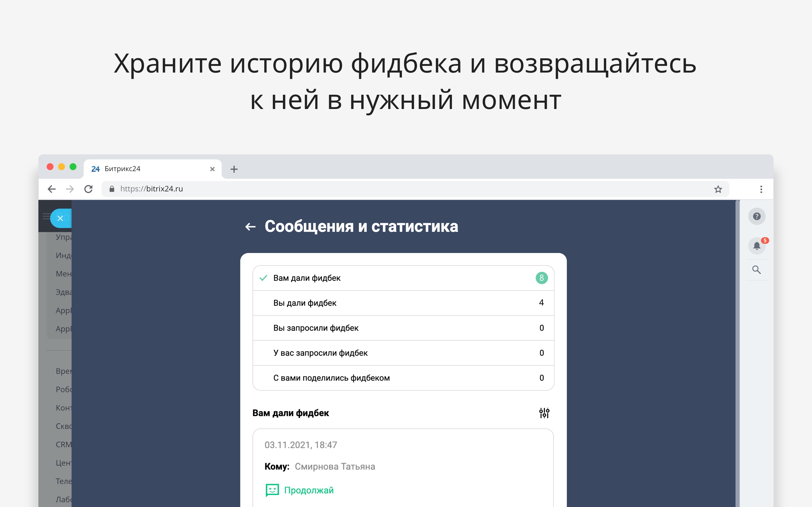This screenshot has height=507, width=812.
Task: Reload the browser page
Action: click(88, 189)
